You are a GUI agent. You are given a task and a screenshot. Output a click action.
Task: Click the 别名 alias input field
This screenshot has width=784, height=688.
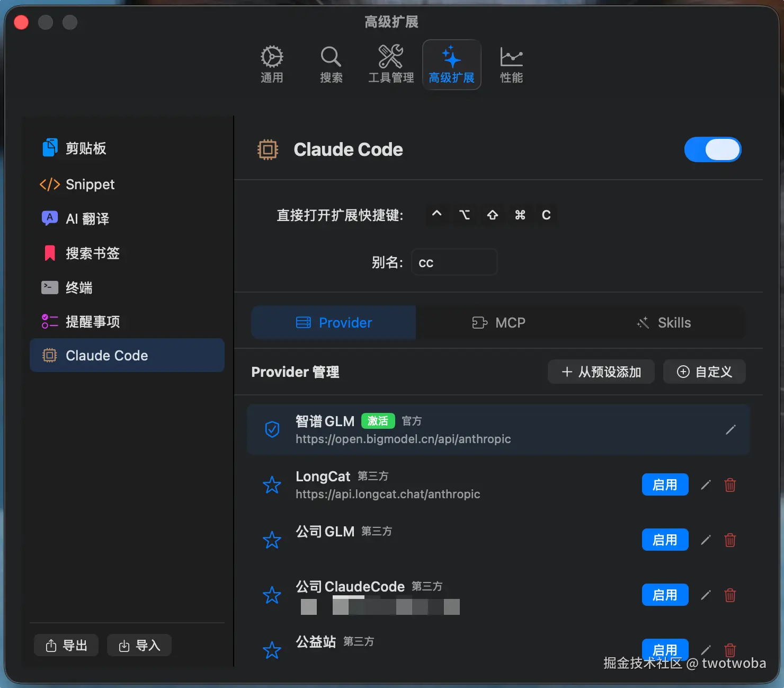pos(454,262)
